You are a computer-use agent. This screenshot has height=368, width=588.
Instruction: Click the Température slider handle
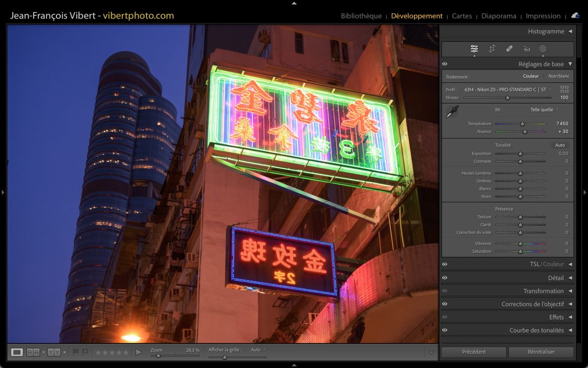[522, 124]
